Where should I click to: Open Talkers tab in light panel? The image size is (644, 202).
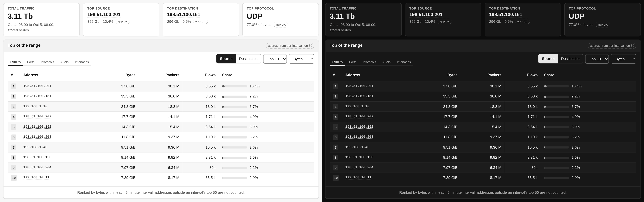(15, 62)
